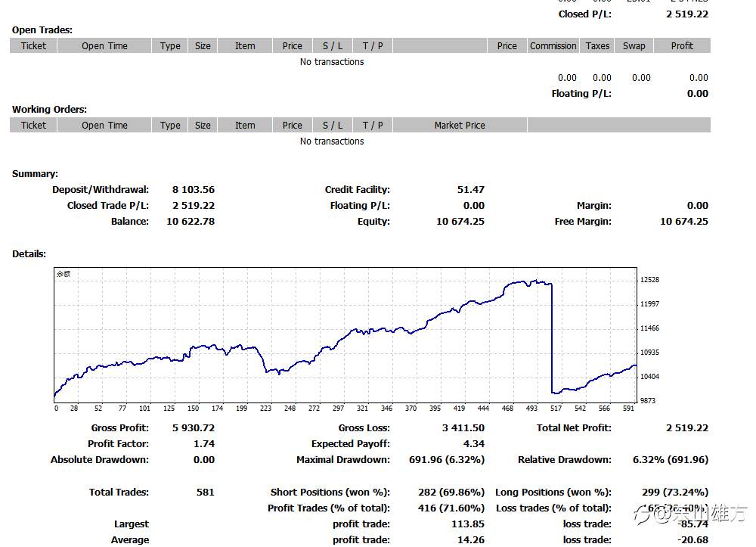This screenshot has width=756, height=547.
Task: Click the Maximal Drawdown value 691.96 (6.32%)
Action: click(x=447, y=460)
